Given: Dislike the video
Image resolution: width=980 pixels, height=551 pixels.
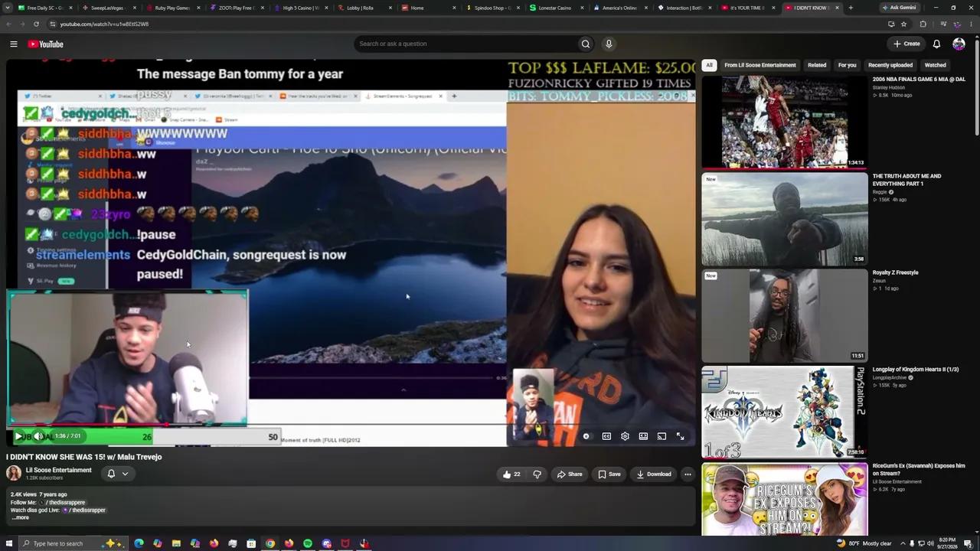Looking at the screenshot, I should 537,474.
